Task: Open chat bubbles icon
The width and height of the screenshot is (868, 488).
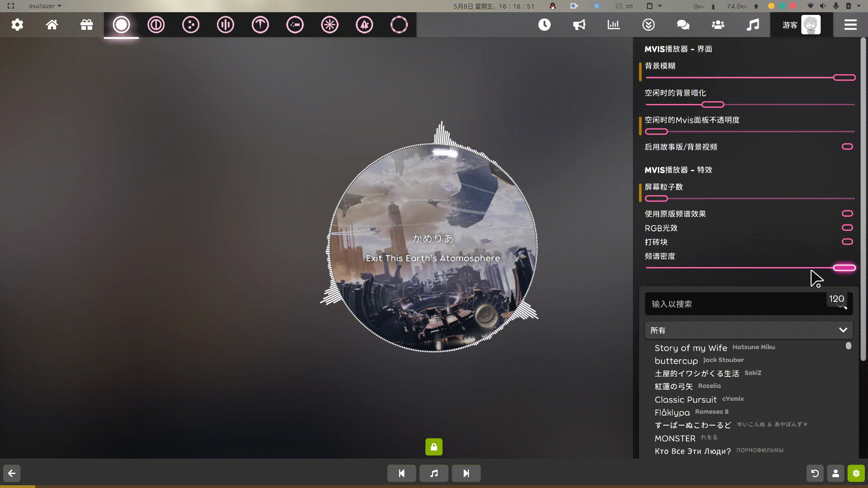Action: (683, 24)
